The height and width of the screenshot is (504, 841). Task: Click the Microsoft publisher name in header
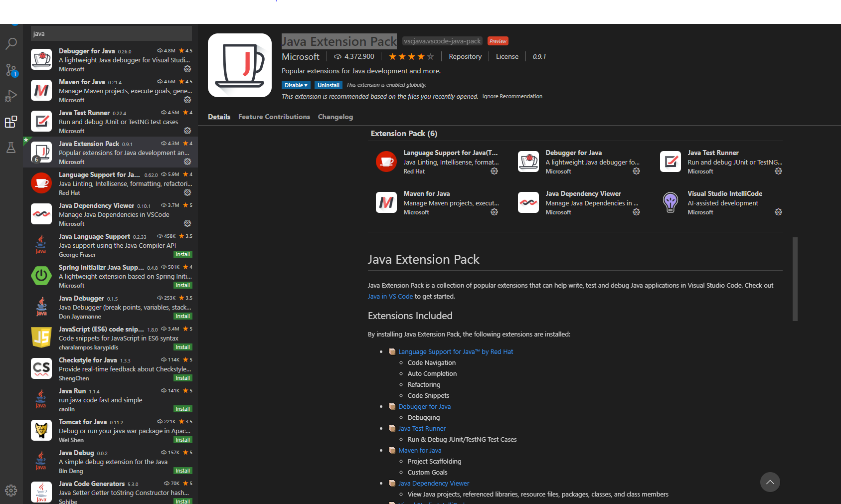click(301, 56)
